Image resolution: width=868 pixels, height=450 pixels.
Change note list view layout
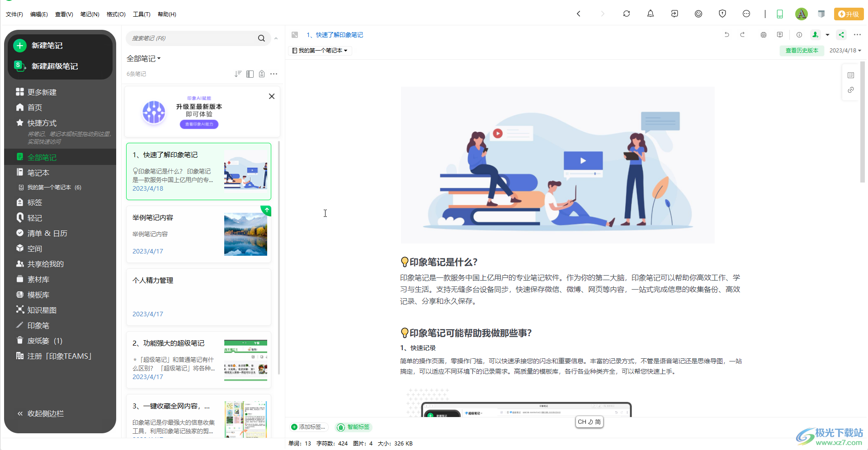(x=250, y=74)
